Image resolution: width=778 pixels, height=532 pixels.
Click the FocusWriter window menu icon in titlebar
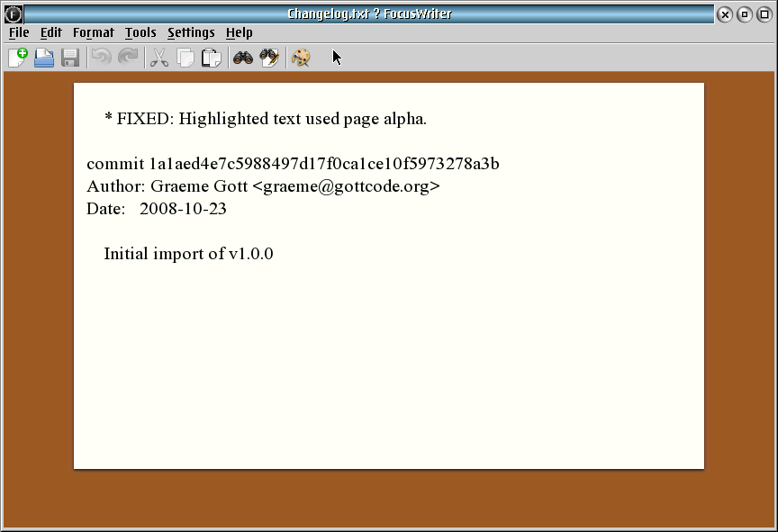pyautogui.click(x=14, y=14)
